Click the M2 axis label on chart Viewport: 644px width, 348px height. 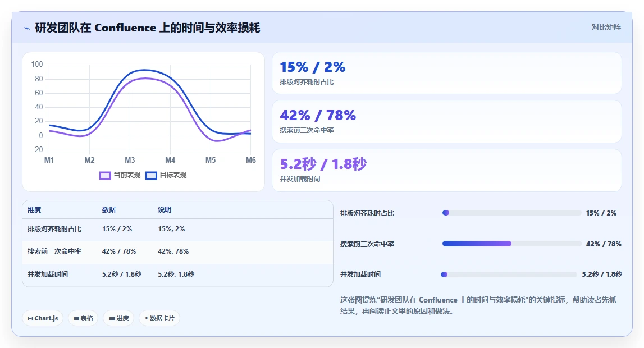[x=89, y=160]
